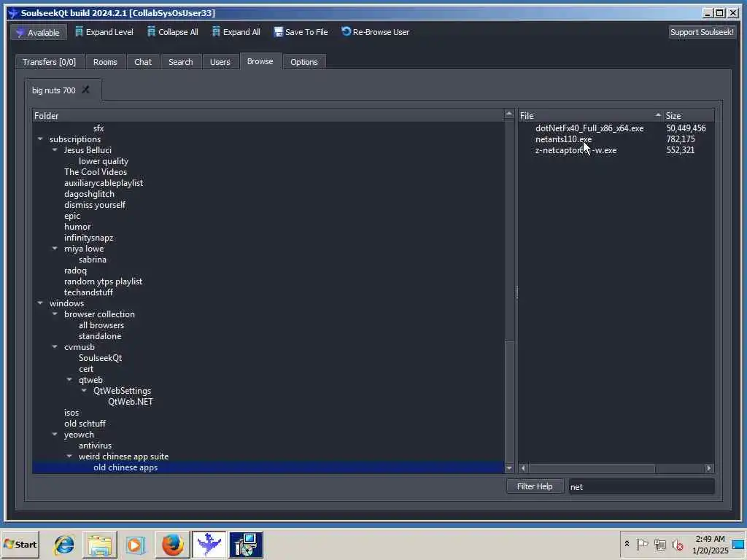The width and height of the screenshot is (747, 560).
Task: Select the infinitysnapz folder
Action: 88,238
